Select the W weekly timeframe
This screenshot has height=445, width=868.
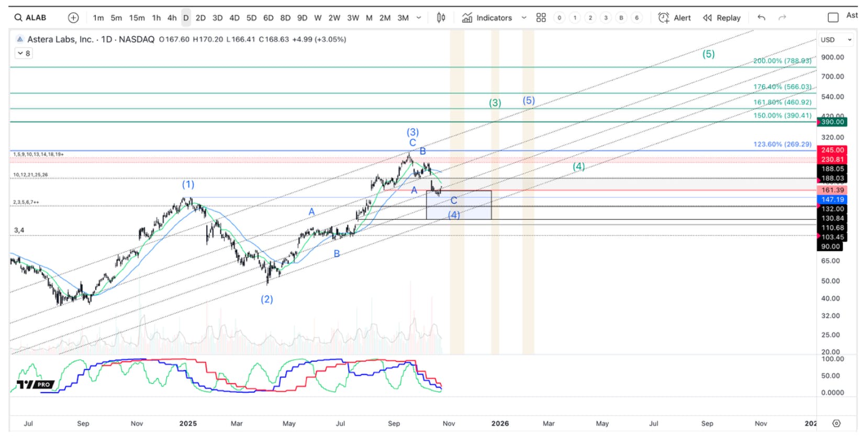318,18
